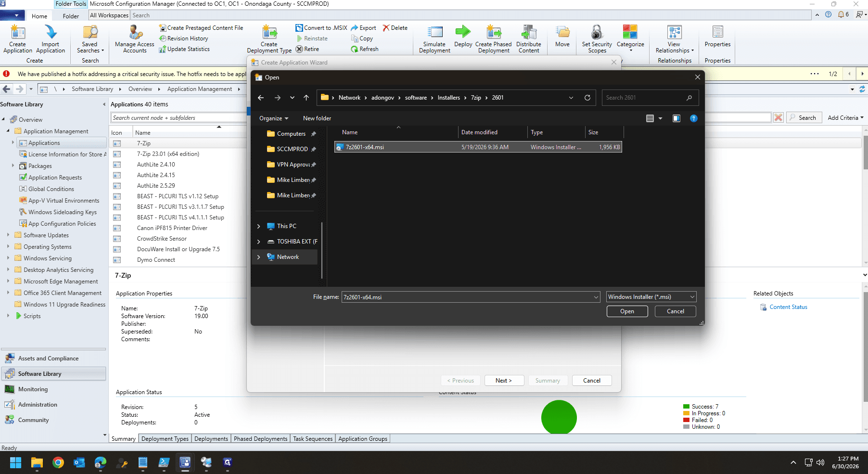Go up one folder level in Open dialog
The width and height of the screenshot is (868, 474).
click(306, 98)
